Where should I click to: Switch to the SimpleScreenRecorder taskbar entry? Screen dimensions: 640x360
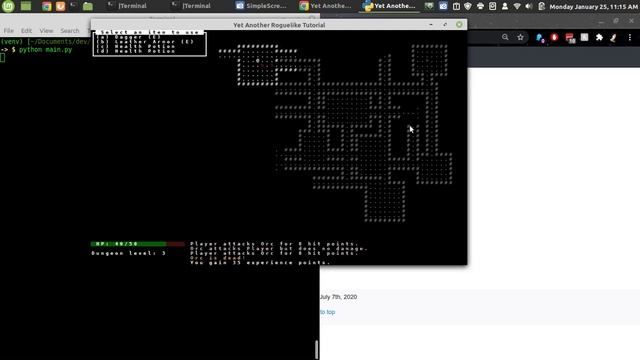261,6
